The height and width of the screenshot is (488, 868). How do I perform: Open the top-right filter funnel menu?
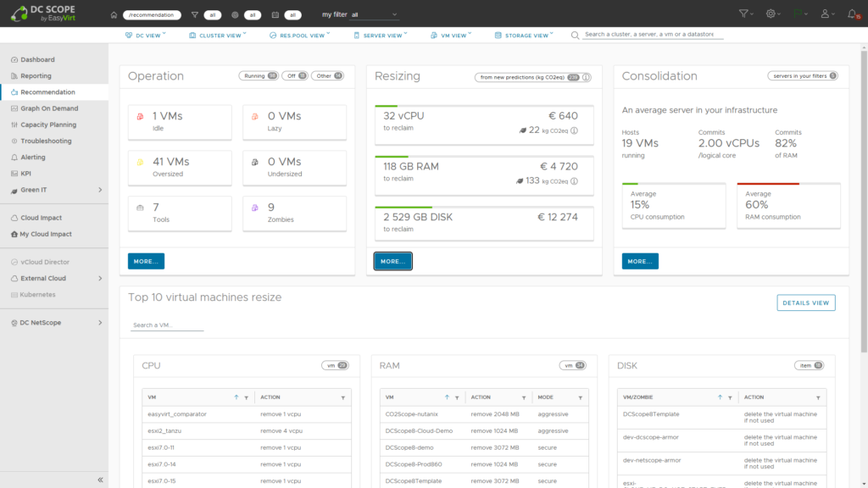[746, 14]
